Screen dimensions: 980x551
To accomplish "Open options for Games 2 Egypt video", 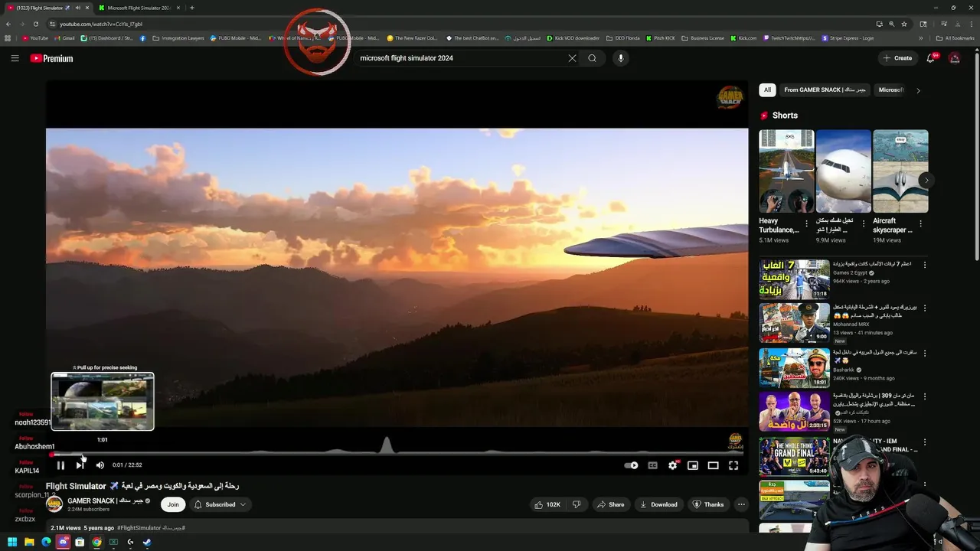I will (x=924, y=265).
